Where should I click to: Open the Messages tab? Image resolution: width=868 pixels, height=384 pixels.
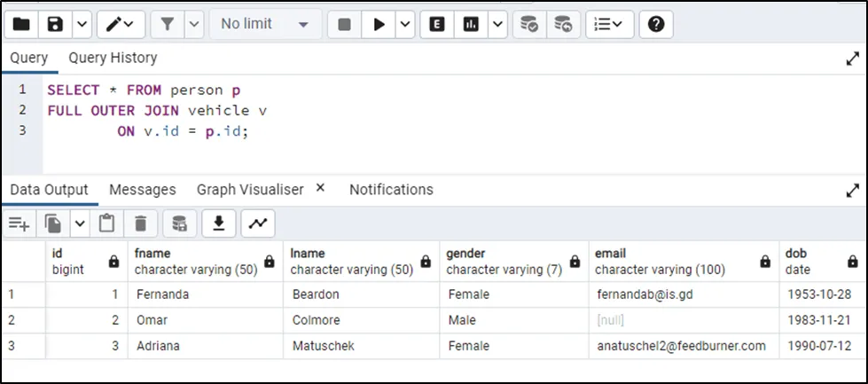(x=142, y=189)
